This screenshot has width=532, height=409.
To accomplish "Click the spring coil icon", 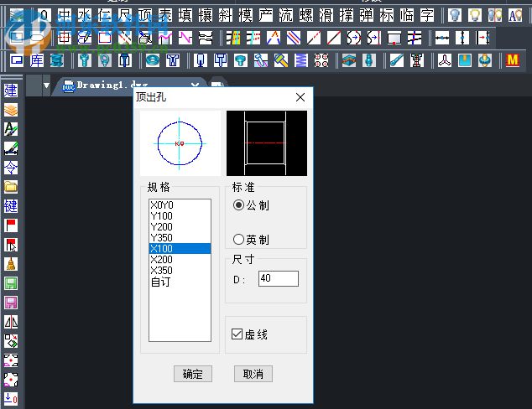I will (301, 60).
